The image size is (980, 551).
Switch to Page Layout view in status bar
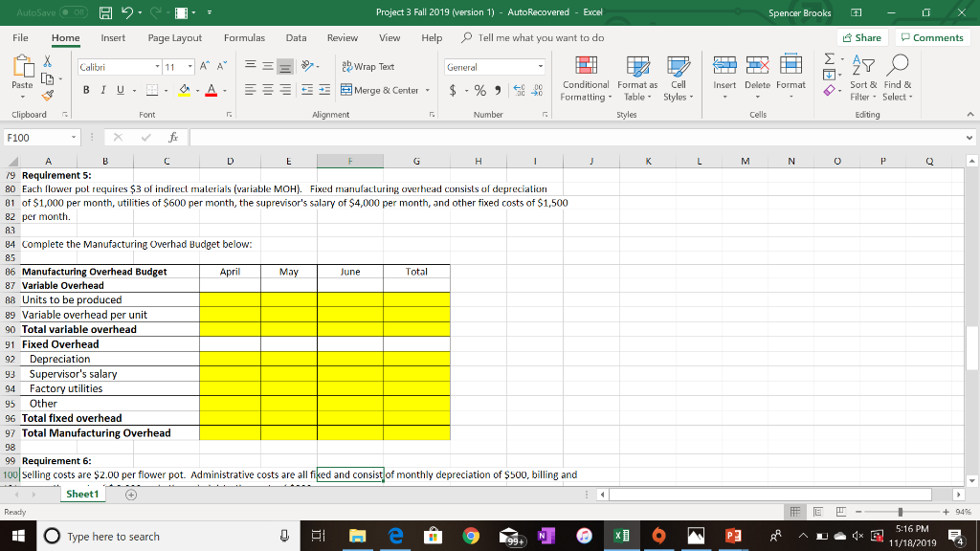click(817, 512)
